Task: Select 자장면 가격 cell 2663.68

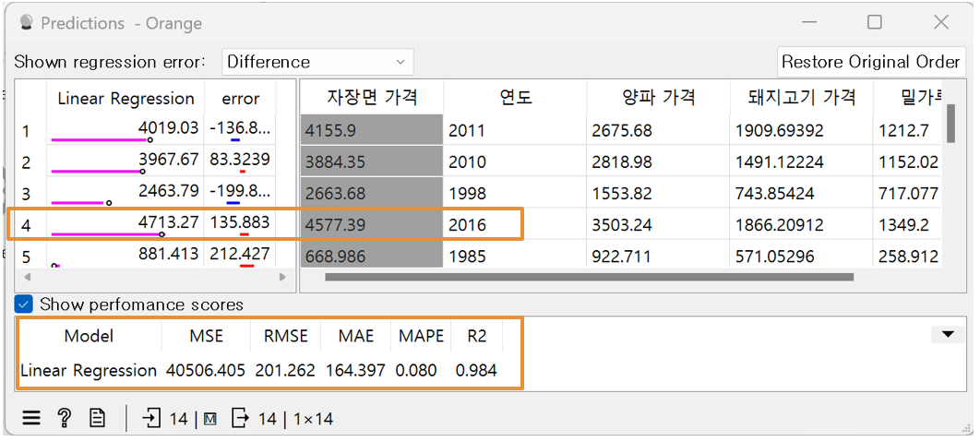Action: click(372, 193)
